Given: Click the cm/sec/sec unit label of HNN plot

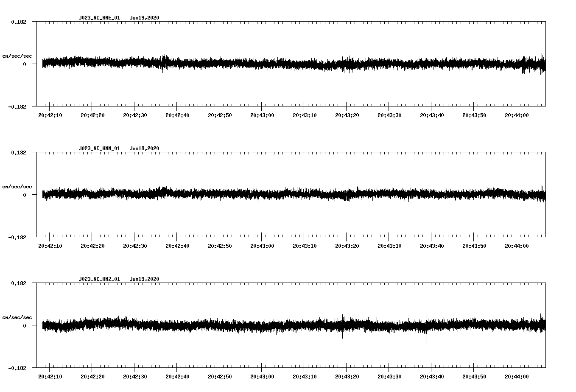Looking at the screenshot, I should point(17,187).
